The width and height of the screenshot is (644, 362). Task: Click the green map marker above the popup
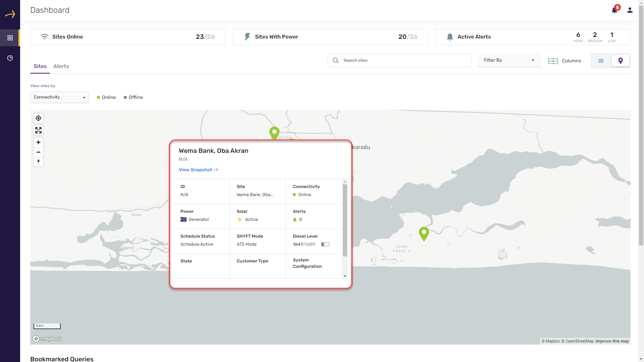coord(274,133)
